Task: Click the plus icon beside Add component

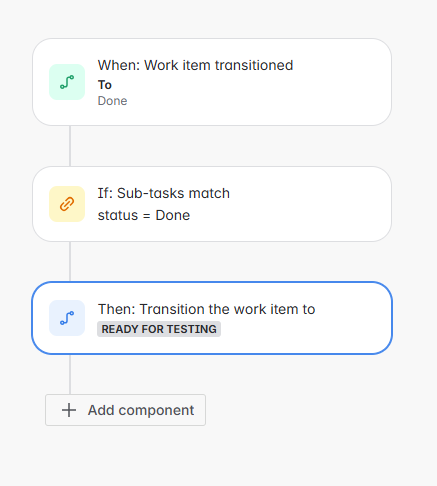Action: click(x=69, y=410)
